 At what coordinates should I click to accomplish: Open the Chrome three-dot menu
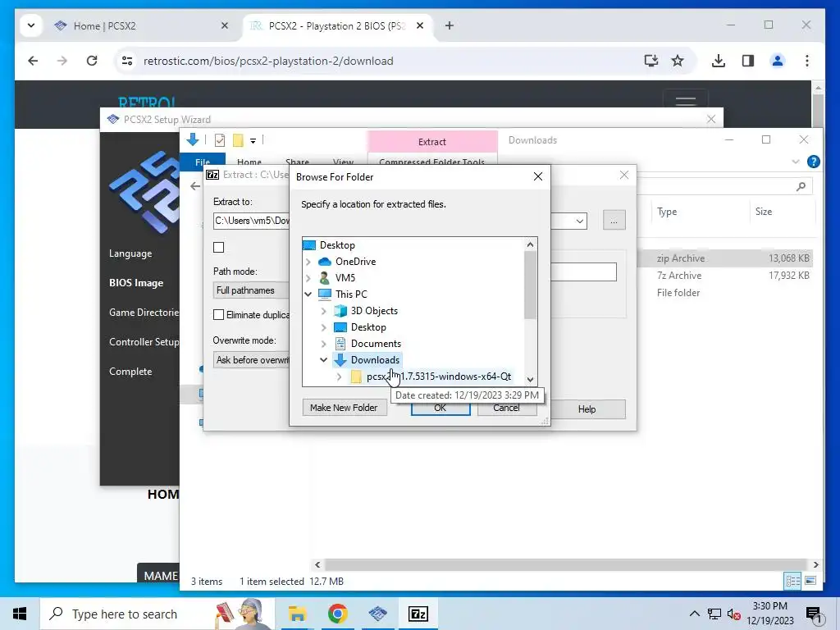point(807,61)
